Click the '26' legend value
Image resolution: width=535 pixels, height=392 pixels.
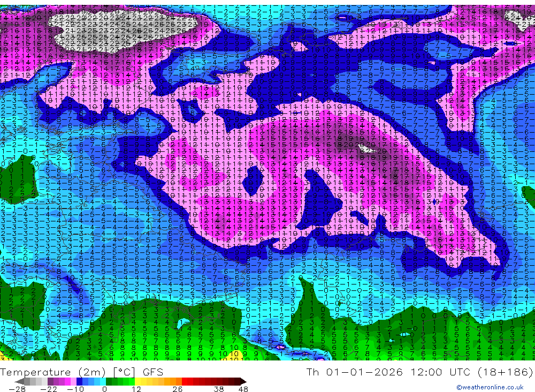click(x=178, y=389)
